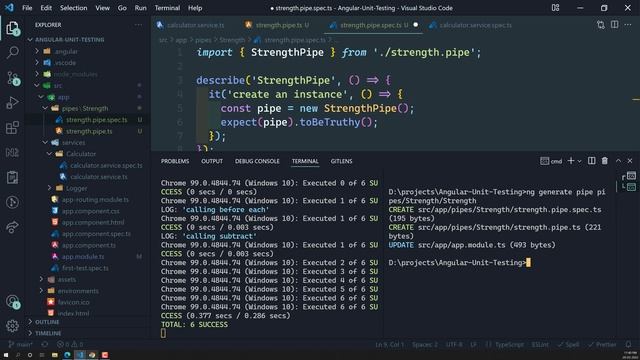Click the sync changes icon in status bar
Screen dimensions: 640x360
point(44,344)
